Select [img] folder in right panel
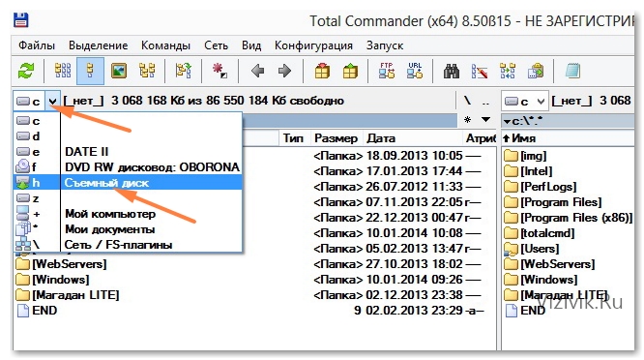 pos(525,156)
